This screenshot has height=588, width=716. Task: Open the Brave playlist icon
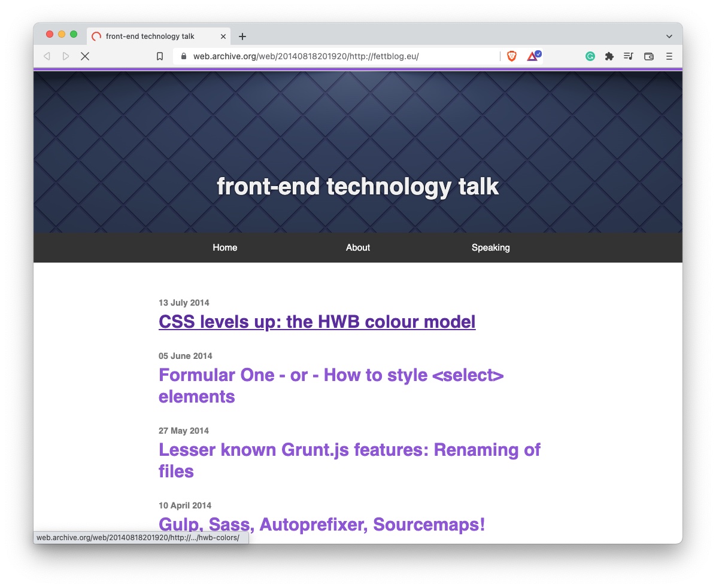(x=629, y=56)
